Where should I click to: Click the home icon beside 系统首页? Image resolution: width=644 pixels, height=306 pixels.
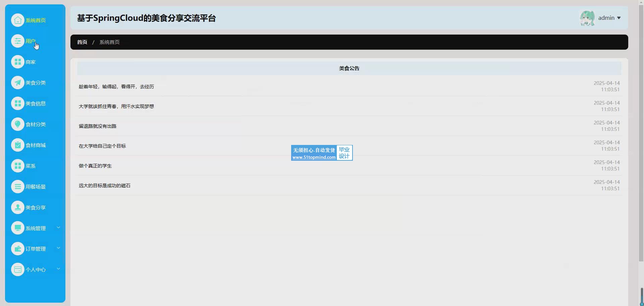tap(17, 20)
